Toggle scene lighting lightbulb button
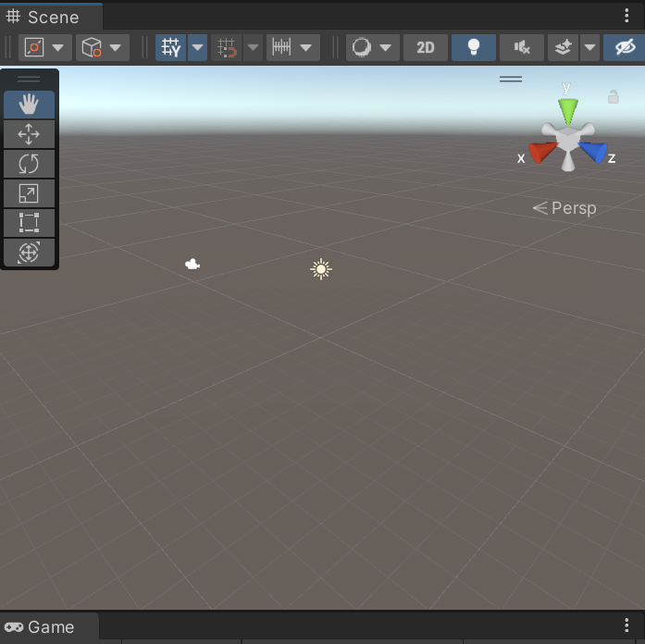 pos(474,47)
